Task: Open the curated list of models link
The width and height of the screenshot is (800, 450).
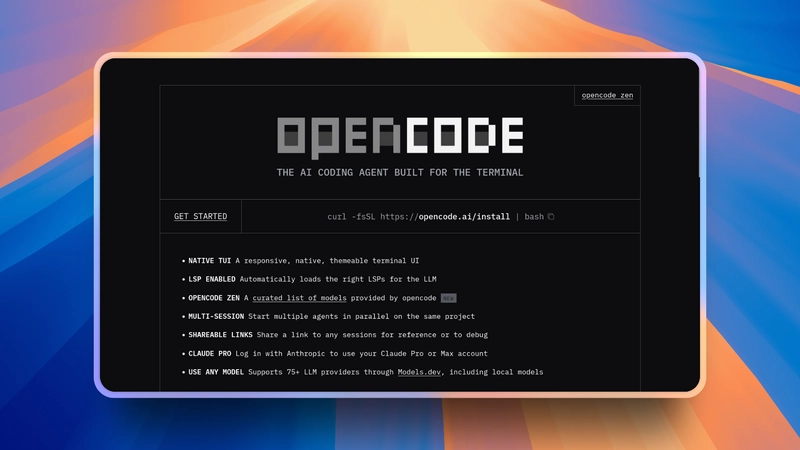Action: (299, 298)
